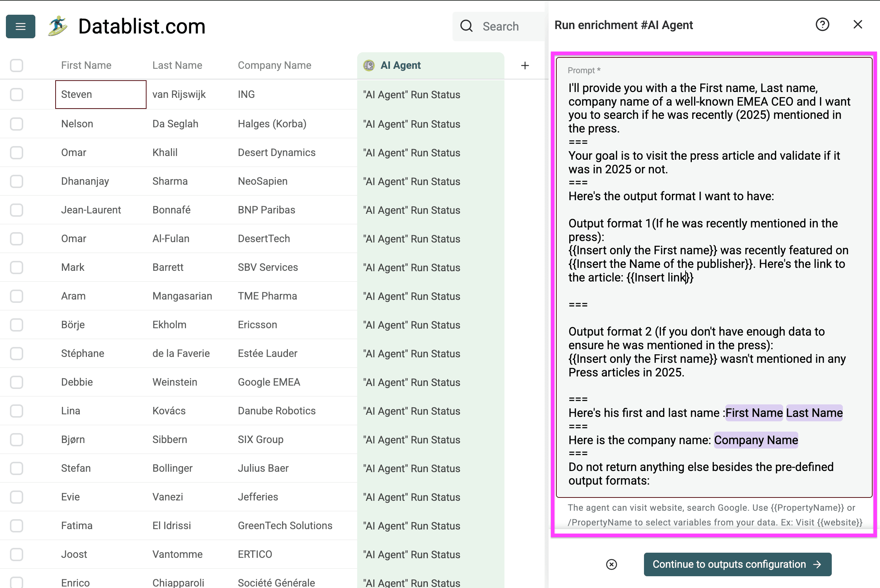880x588 pixels.
Task: Click the Datablist surfer logo
Action: (57, 26)
